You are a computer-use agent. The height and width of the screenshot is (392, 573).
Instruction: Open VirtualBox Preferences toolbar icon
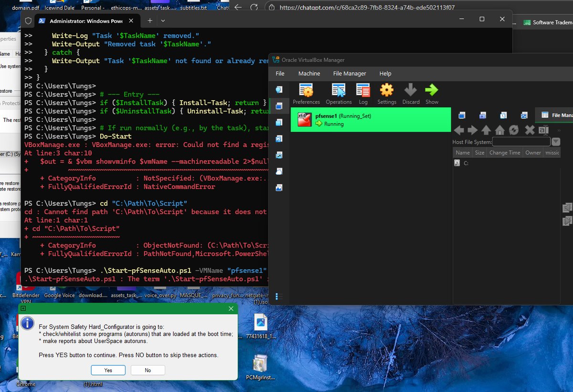click(307, 94)
